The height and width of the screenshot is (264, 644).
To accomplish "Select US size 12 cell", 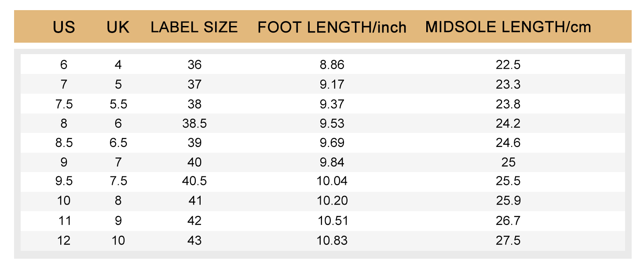I will tap(64, 240).
